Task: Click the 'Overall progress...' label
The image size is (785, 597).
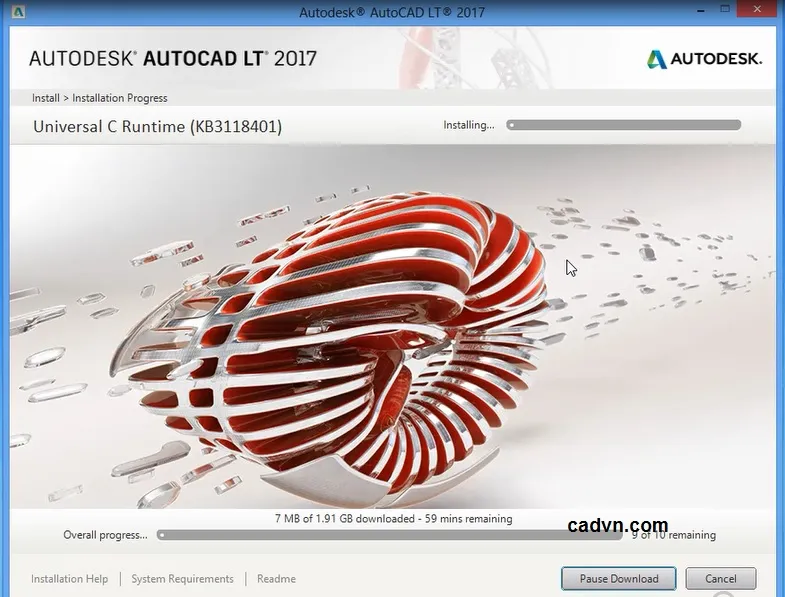Action: pos(105,535)
